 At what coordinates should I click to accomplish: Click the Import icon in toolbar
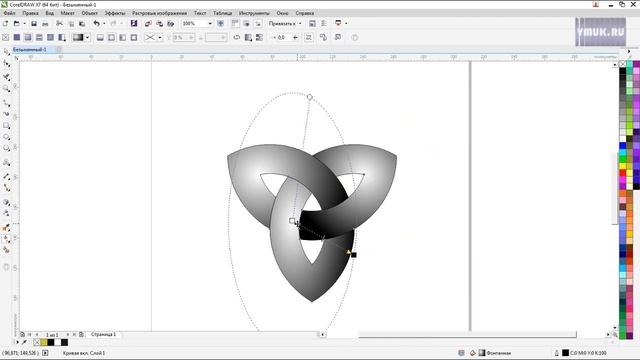(x=148, y=24)
